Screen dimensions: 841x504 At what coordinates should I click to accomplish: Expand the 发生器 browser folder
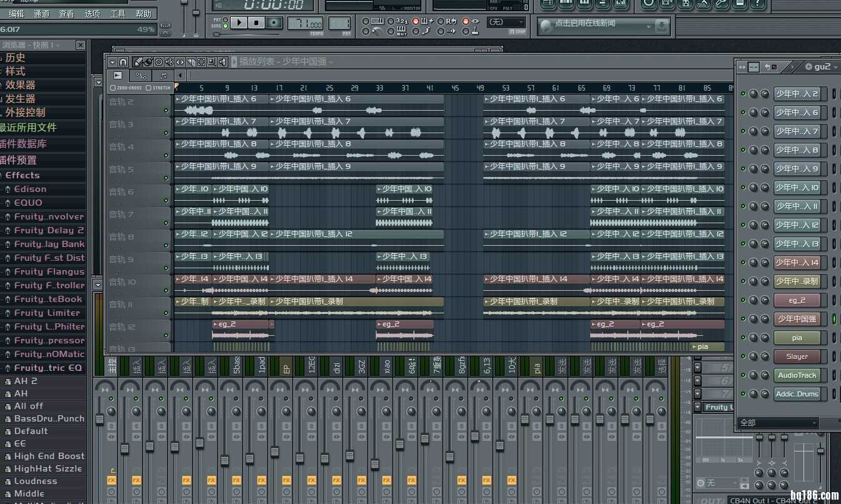[x=20, y=98]
